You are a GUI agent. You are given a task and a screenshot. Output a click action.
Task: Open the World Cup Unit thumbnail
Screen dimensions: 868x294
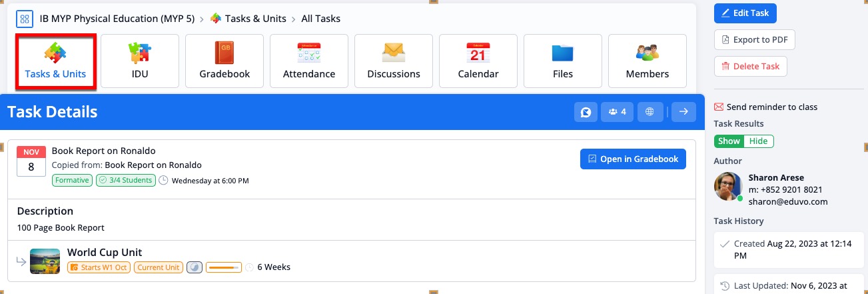coord(45,261)
